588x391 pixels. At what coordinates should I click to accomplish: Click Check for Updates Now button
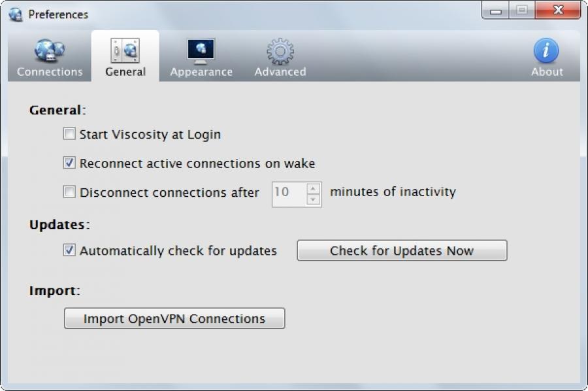[x=402, y=250]
